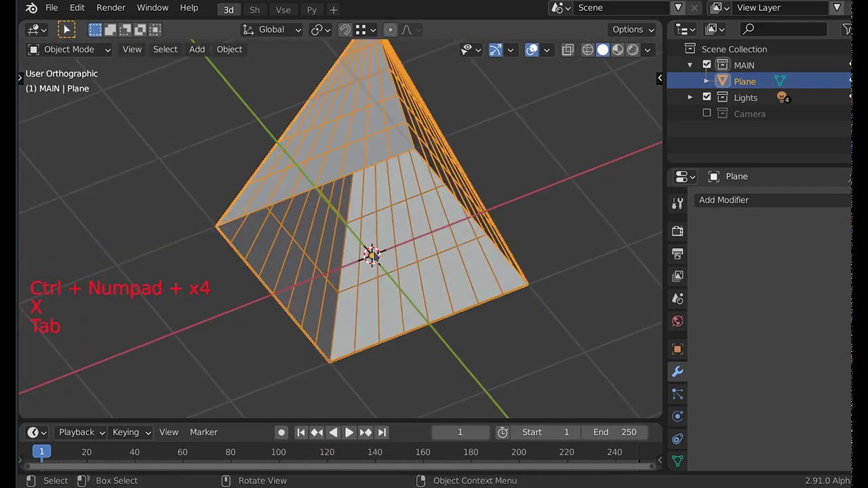This screenshot has height=488, width=868.
Task: Enable the Camera collection checkbox
Action: (707, 114)
